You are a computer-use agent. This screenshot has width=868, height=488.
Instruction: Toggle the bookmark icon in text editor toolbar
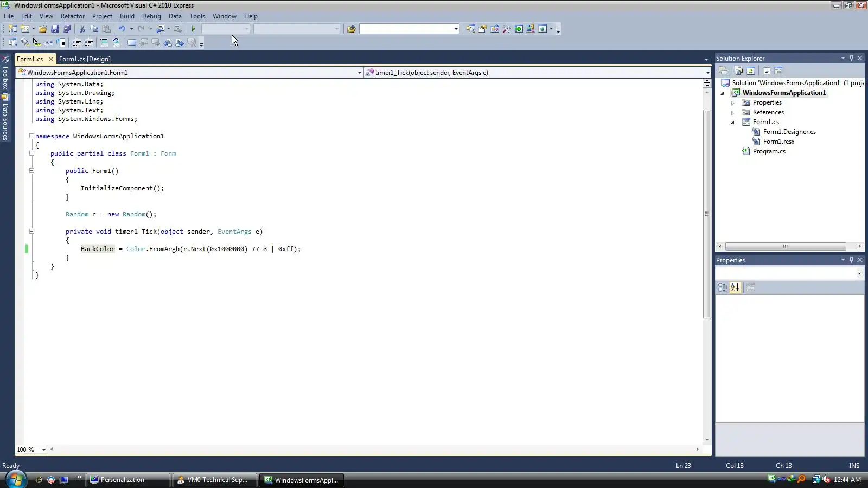(131, 42)
